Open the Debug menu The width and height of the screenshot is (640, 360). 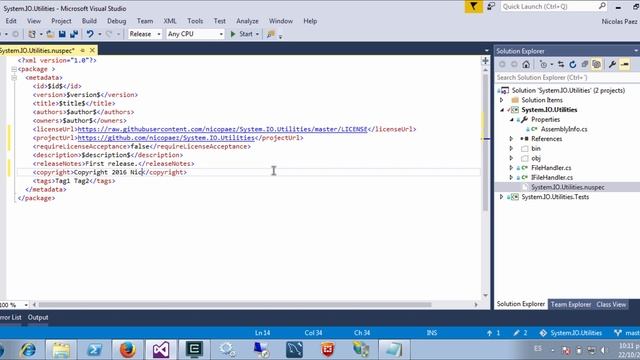(116, 21)
